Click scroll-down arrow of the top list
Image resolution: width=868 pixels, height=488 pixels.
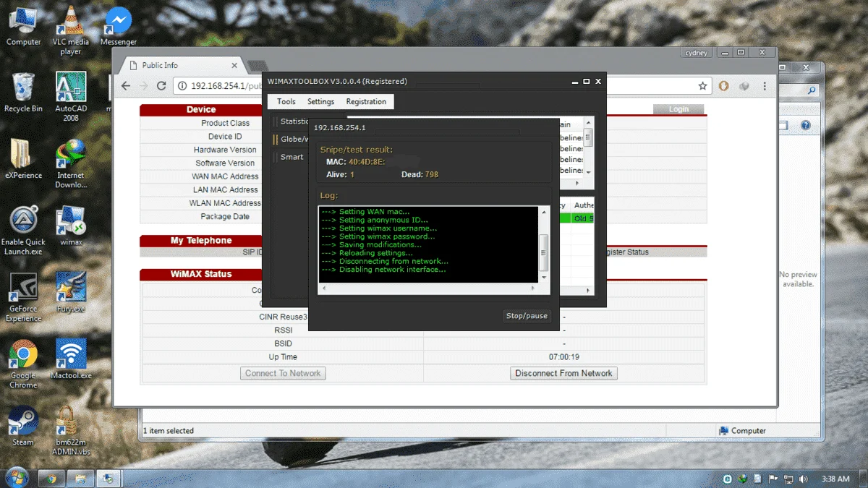589,172
